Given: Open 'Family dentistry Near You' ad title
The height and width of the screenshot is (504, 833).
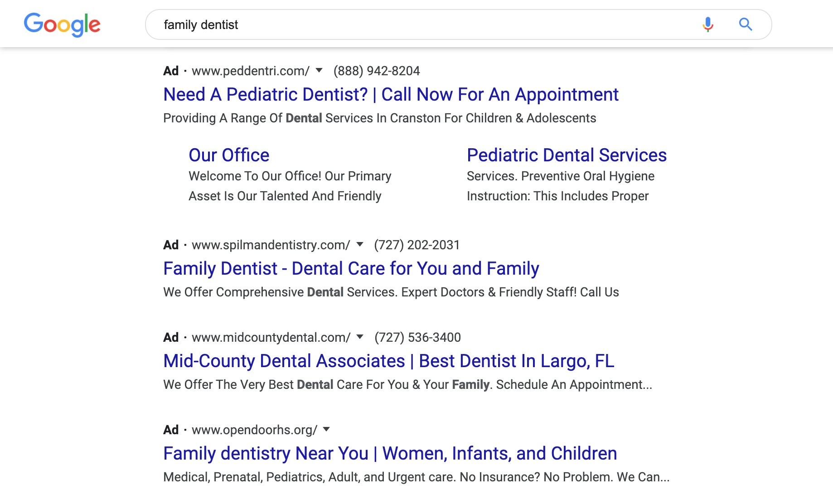Looking at the screenshot, I should (390, 453).
